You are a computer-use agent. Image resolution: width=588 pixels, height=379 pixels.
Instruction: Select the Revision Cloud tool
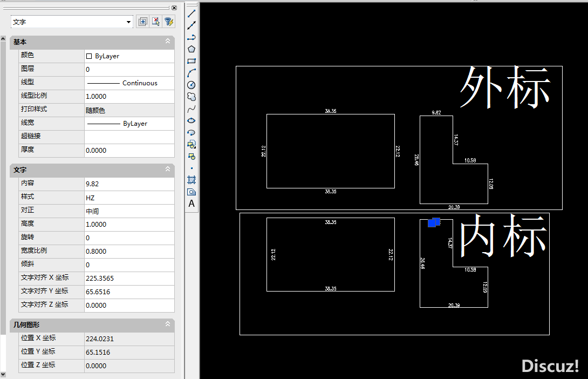point(192,97)
